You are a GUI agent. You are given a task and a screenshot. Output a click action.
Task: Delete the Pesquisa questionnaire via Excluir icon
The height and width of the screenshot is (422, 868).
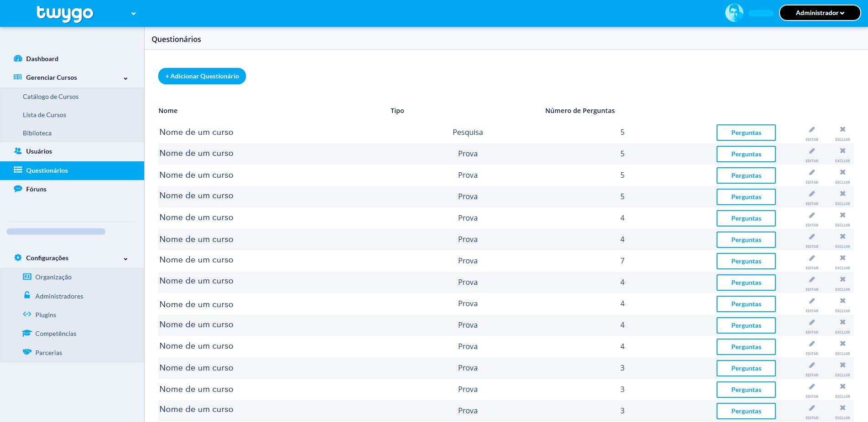pos(842,133)
